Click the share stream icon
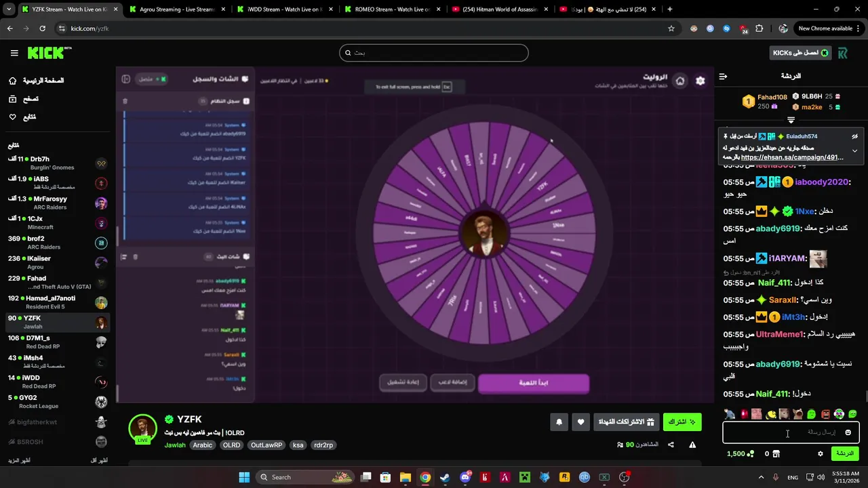The image size is (868, 488). tap(671, 445)
